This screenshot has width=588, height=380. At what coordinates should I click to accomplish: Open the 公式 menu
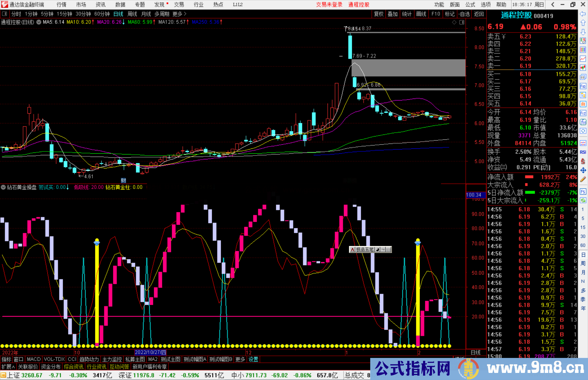pos(470,4)
